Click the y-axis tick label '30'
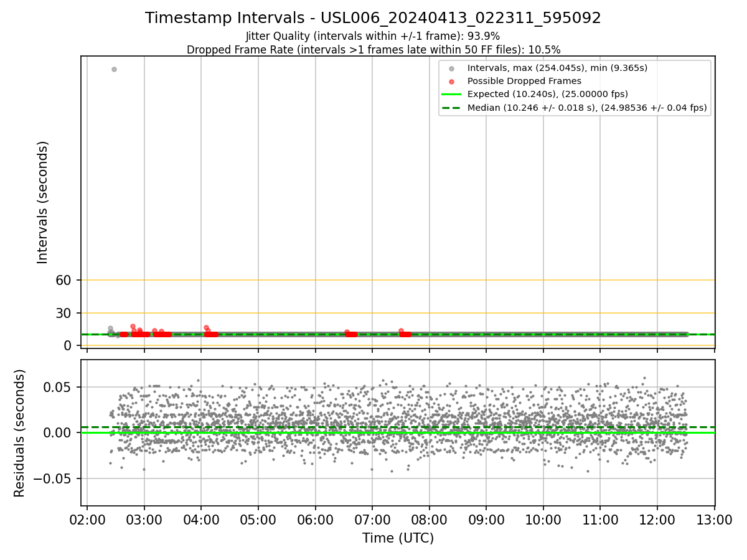747x560 pixels. tap(64, 313)
